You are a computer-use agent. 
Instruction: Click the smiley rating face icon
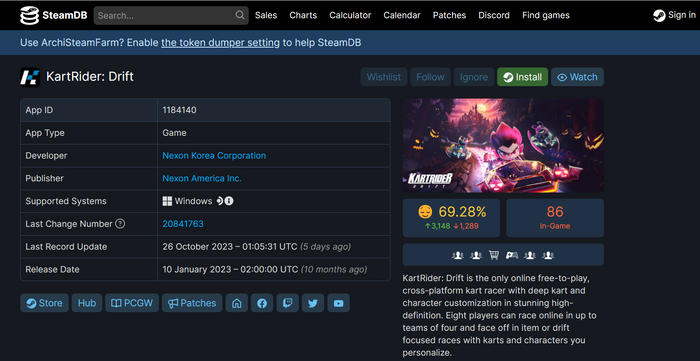(x=425, y=212)
